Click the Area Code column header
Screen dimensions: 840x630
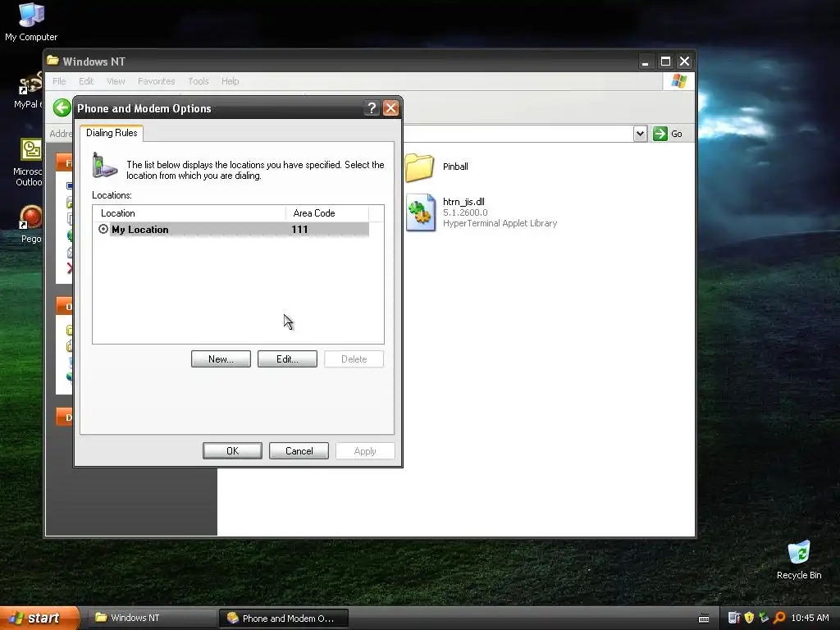(x=327, y=213)
